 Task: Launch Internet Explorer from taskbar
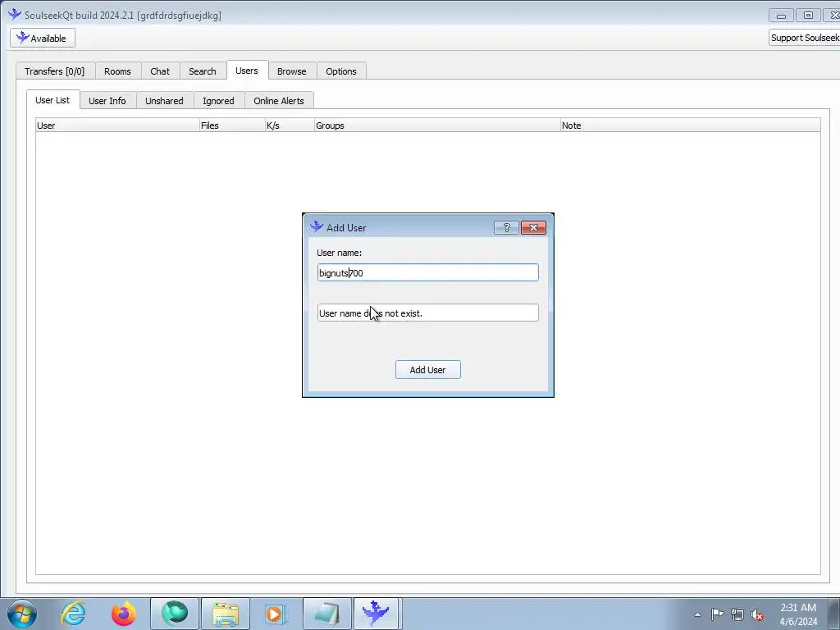[x=73, y=614]
